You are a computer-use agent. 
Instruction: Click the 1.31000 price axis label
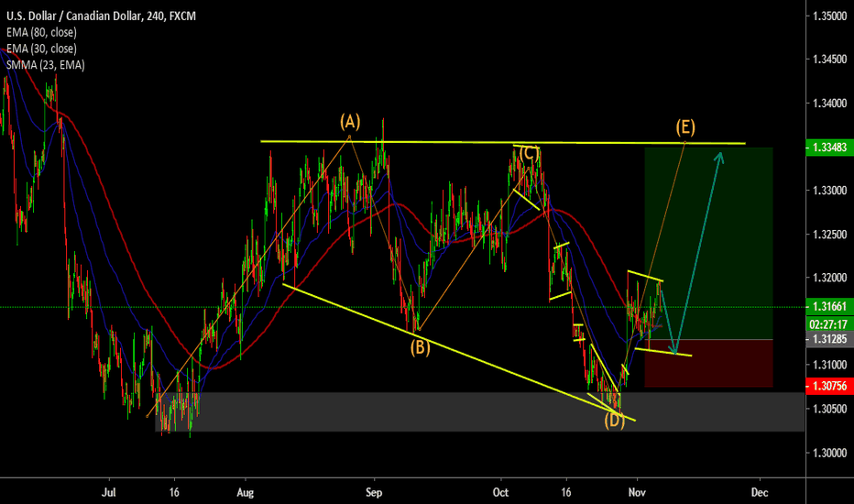pyautogui.click(x=829, y=365)
